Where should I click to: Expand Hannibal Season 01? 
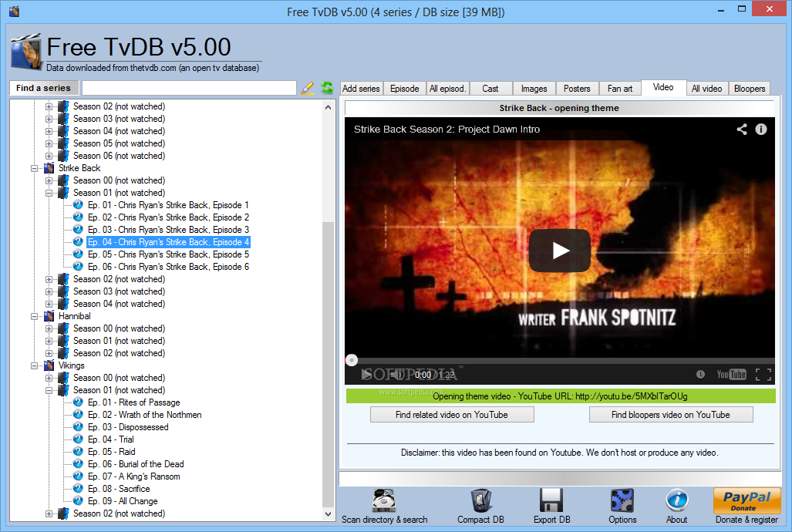pos(49,341)
